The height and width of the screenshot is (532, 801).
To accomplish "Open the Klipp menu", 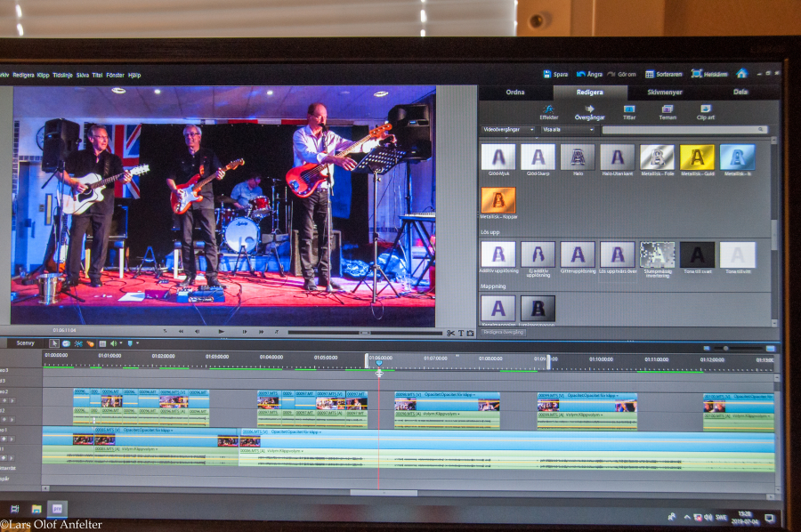I will pyautogui.click(x=44, y=75).
